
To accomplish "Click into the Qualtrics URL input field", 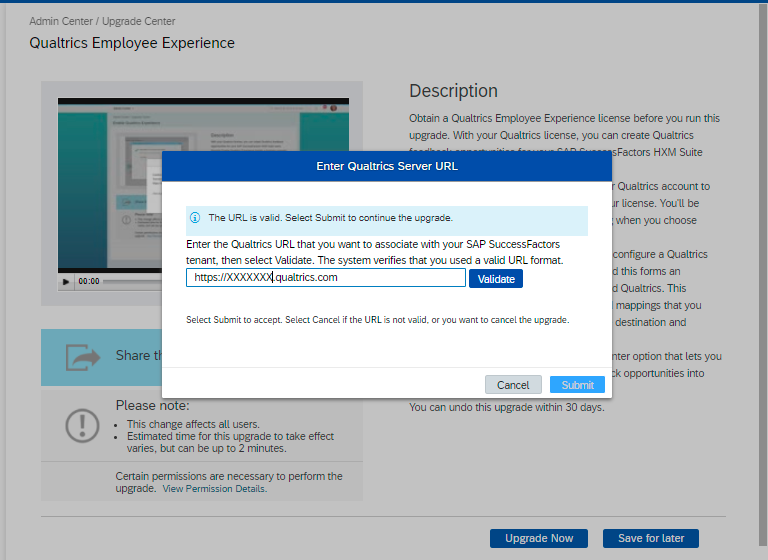I will coord(326,277).
